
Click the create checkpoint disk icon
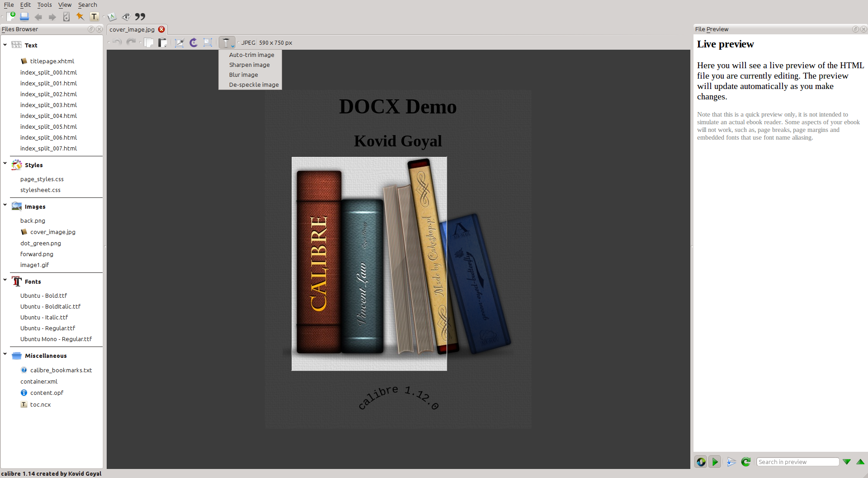point(66,17)
